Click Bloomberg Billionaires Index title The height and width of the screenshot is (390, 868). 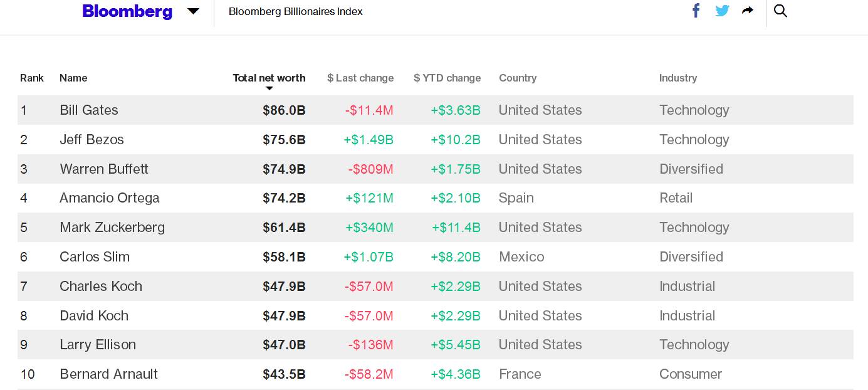coord(296,11)
